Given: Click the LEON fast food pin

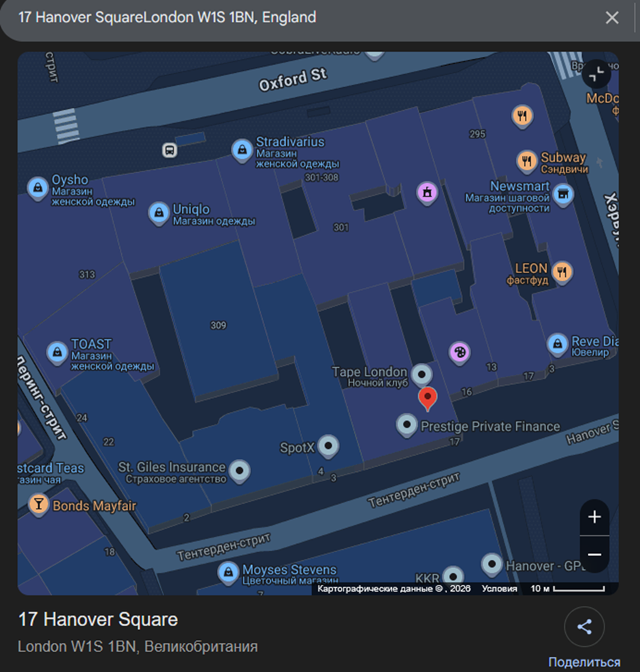Looking at the screenshot, I should 562,272.
